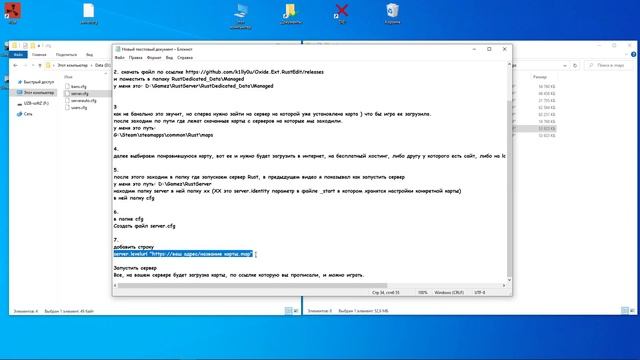The width and height of the screenshot is (640, 360).
Task: Sort by the Размер column header
Action: [x=540, y=77]
